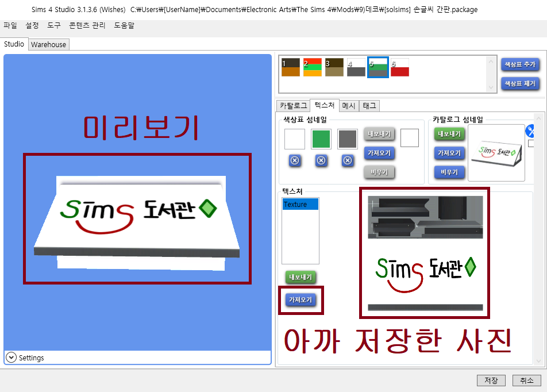The image size is (547, 392).
Task: Switch to the 메시 tab
Action: click(x=349, y=105)
